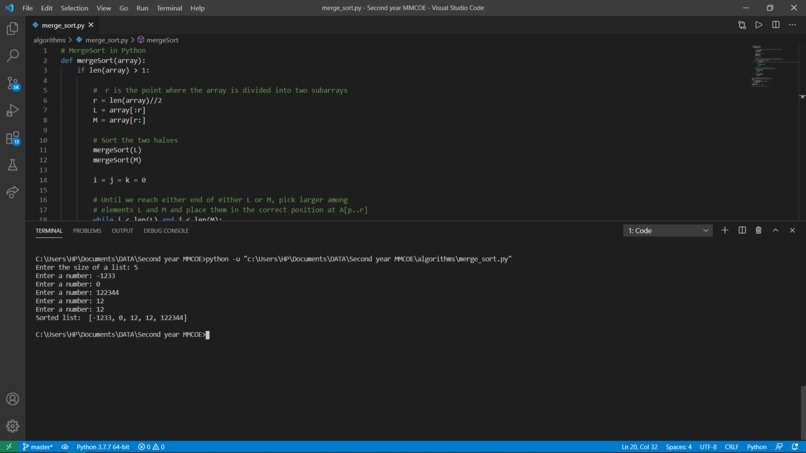The width and height of the screenshot is (806, 453).
Task: Switch to the TERMINAL panel tab
Action: [x=49, y=231]
